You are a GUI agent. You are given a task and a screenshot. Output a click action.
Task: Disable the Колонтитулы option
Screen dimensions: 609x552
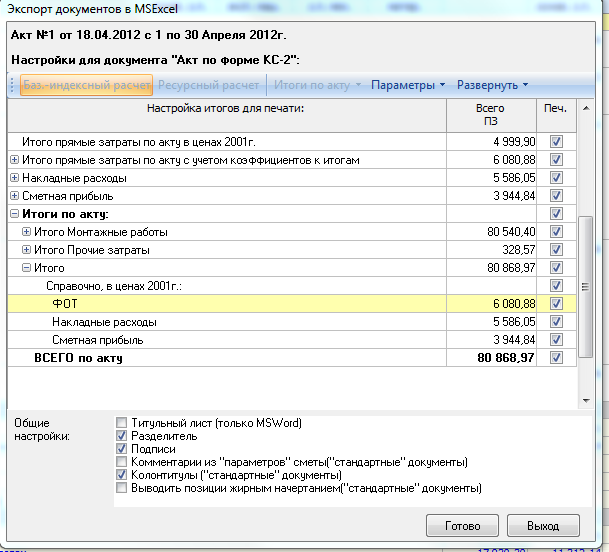[x=122, y=475]
